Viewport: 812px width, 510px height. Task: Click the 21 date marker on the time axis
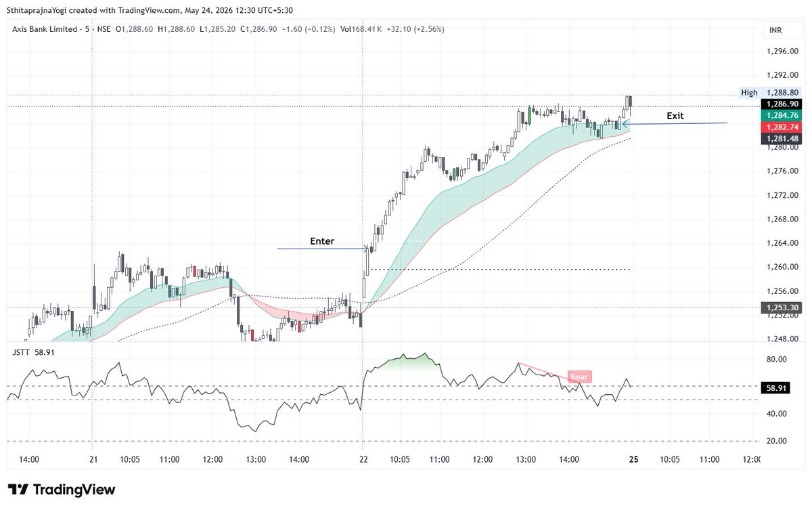(x=93, y=459)
